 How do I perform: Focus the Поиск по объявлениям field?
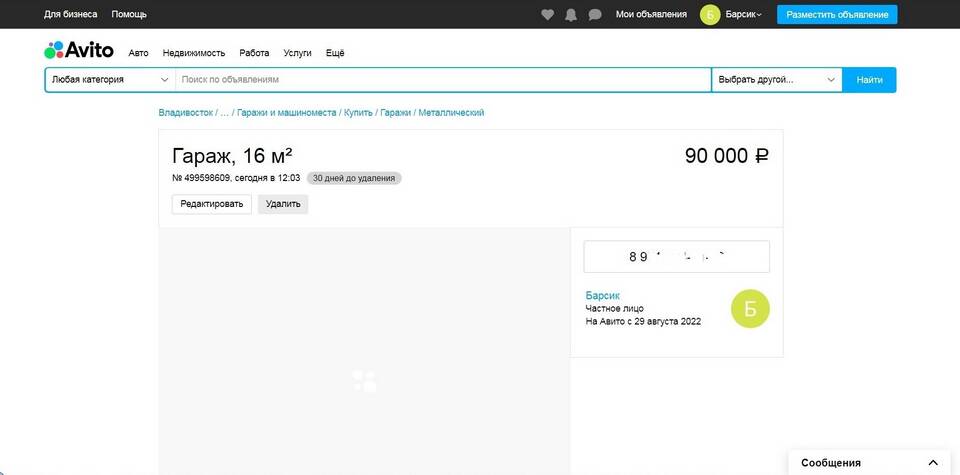(442, 80)
